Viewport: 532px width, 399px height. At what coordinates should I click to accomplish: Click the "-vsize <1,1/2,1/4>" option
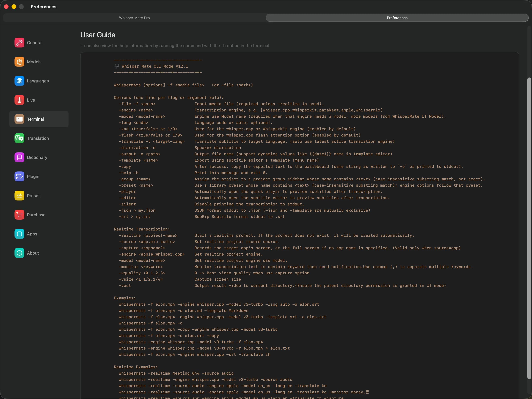[x=141, y=279]
